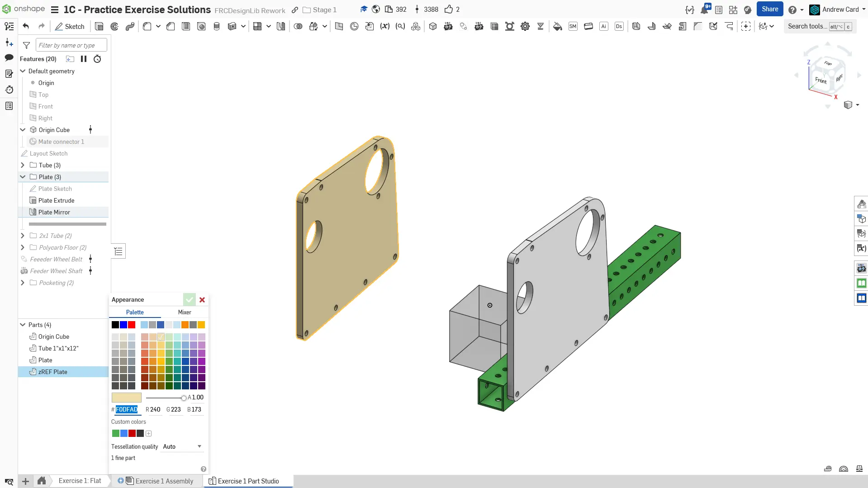Confirm appearance with the green checkmark
Image resolution: width=868 pixels, height=488 pixels.
click(189, 299)
